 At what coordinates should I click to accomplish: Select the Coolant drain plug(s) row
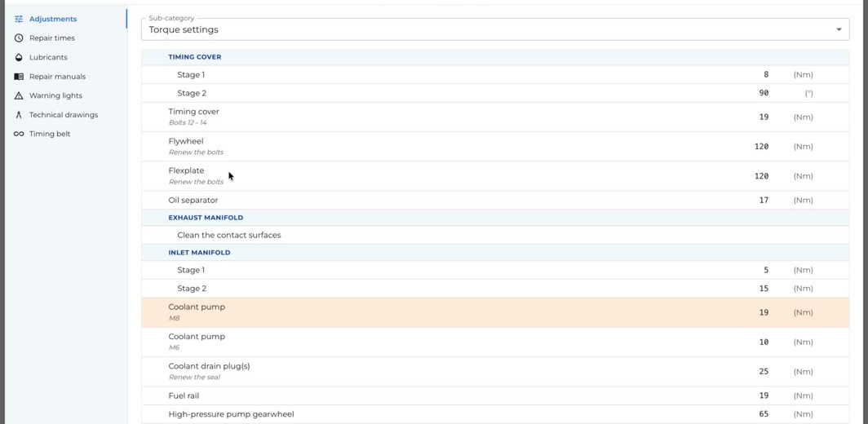495,372
